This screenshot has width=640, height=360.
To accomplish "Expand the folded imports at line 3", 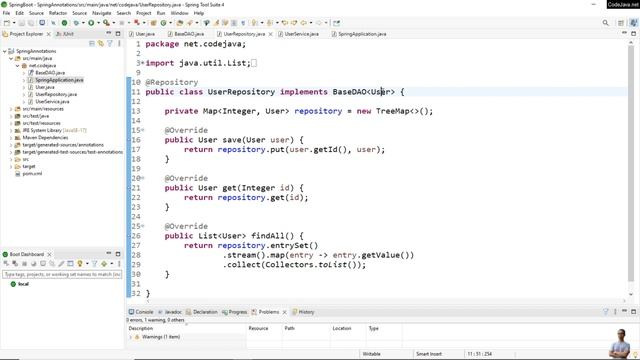I will pos(142,63).
